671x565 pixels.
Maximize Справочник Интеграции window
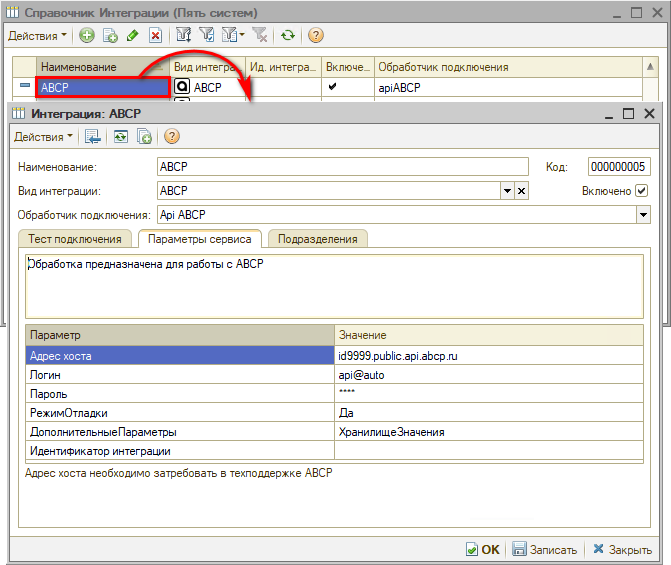[636, 13]
